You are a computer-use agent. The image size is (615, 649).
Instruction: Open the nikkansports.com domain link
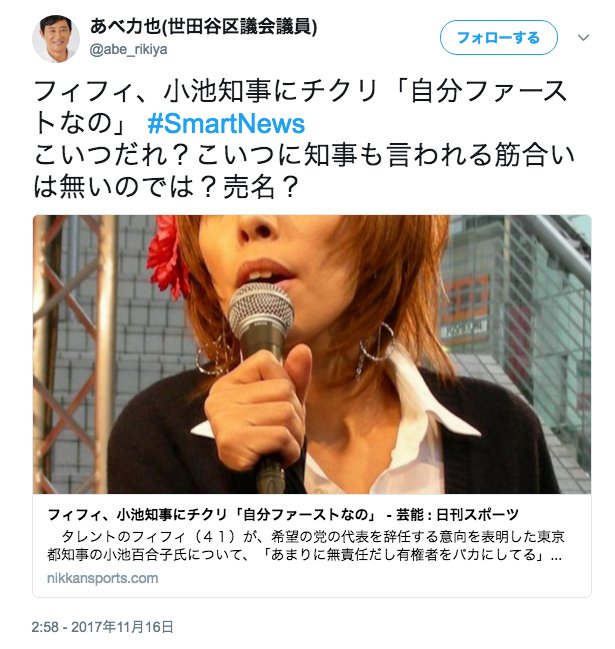coord(103,578)
